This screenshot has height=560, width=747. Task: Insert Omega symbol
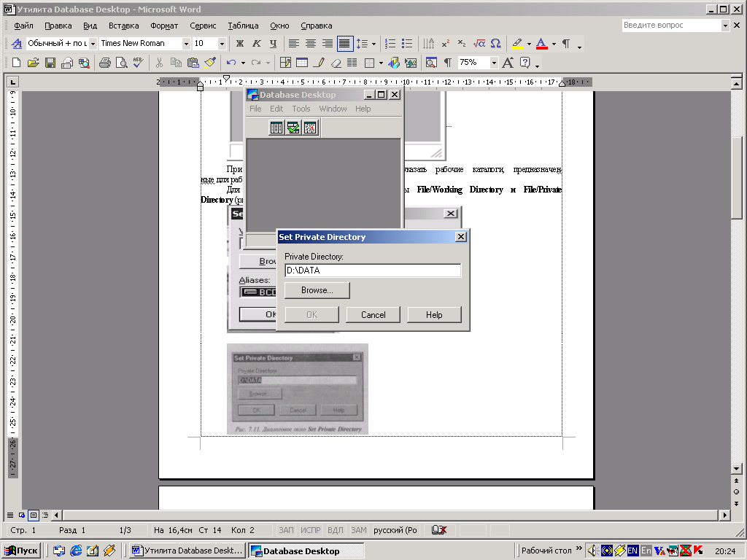click(x=495, y=43)
